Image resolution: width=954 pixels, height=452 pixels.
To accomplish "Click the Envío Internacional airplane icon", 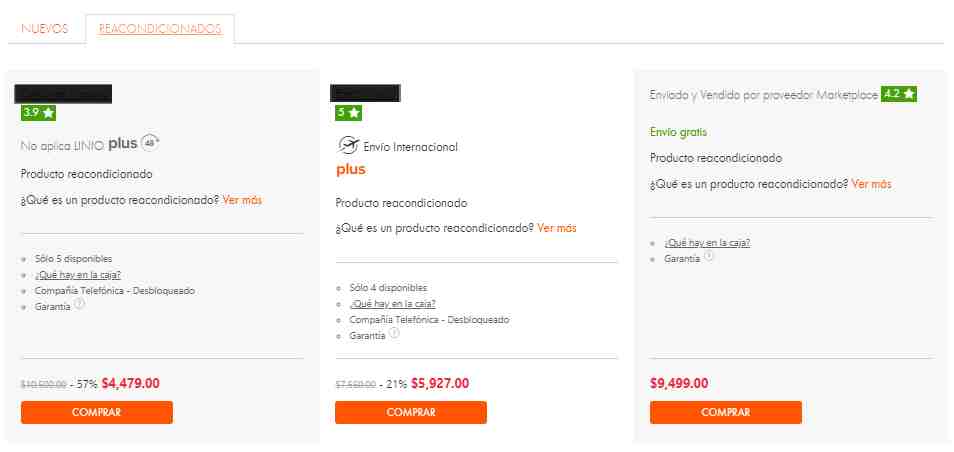I will click(x=348, y=146).
